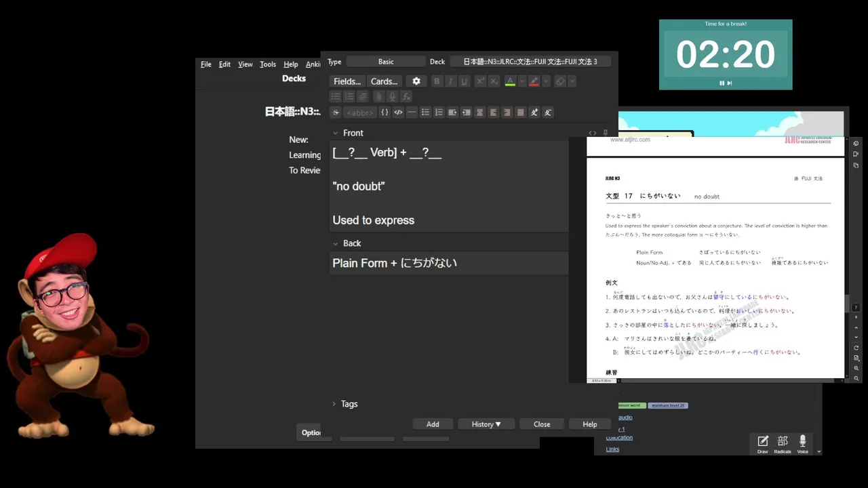The width and height of the screenshot is (868, 488).
Task: Activate the Voice microphone input
Action: pos(803,445)
